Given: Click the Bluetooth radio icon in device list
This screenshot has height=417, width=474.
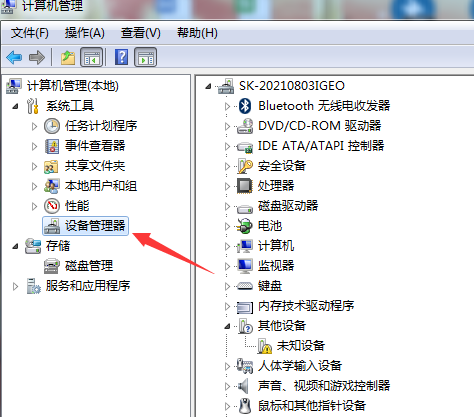Looking at the screenshot, I should [x=246, y=106].
